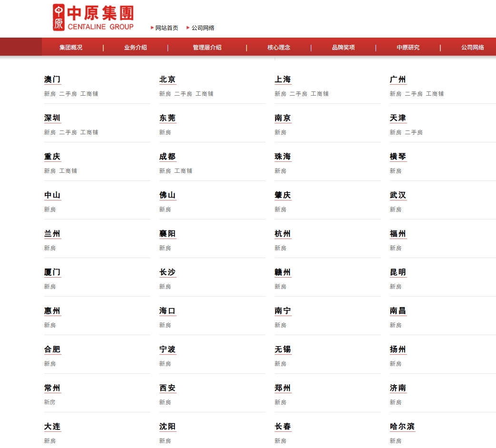Open the 合肥 city heading
This screenshot has width=496, height=448.
(52, 349)
